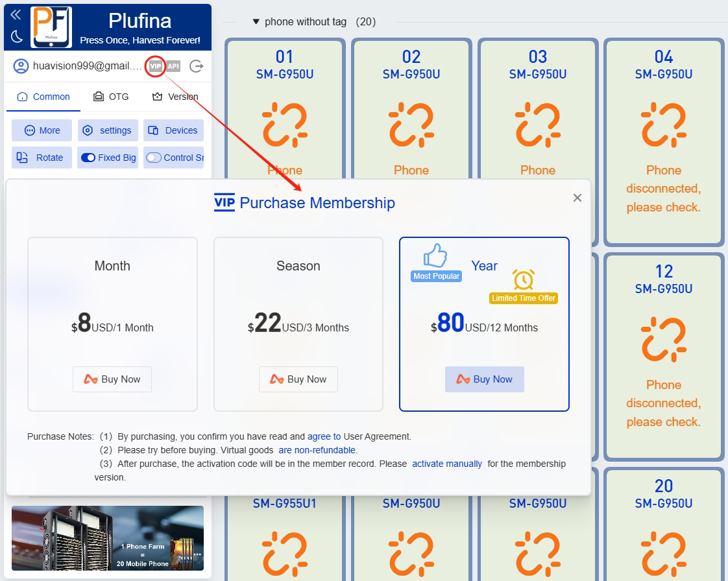
Task: Click the disconnected icon on phone 03
Action: click(x=538, y=125)
